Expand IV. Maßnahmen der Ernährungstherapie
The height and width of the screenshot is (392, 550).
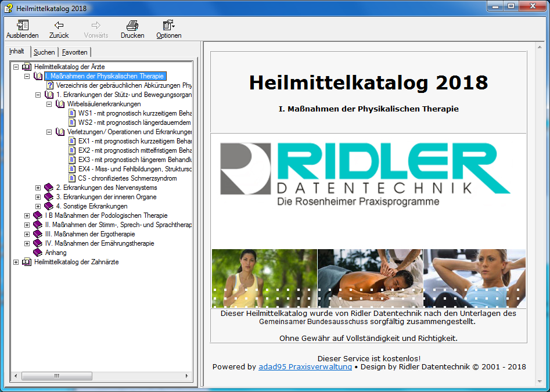(27, 243)
